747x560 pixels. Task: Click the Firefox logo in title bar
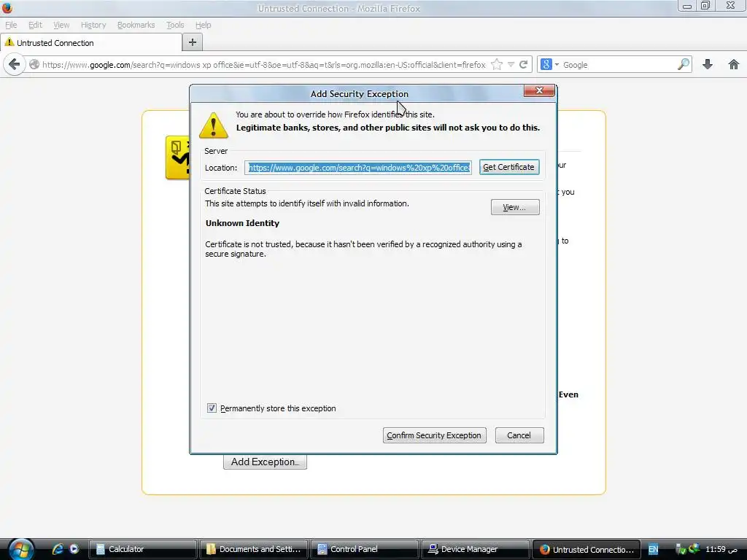coord(7,8)
